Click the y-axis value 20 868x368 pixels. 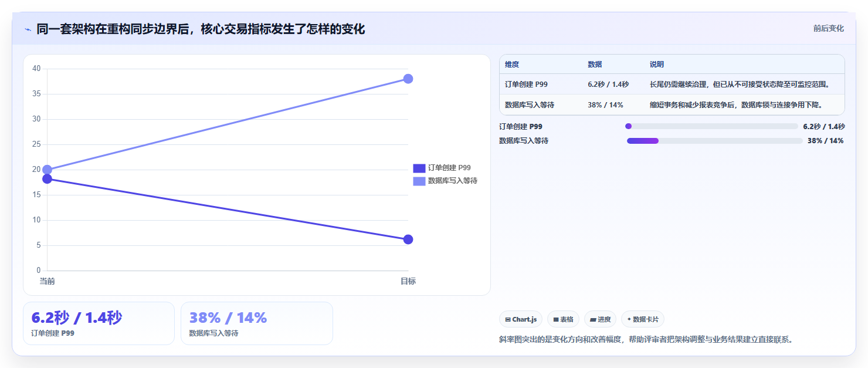pos(36,170)
